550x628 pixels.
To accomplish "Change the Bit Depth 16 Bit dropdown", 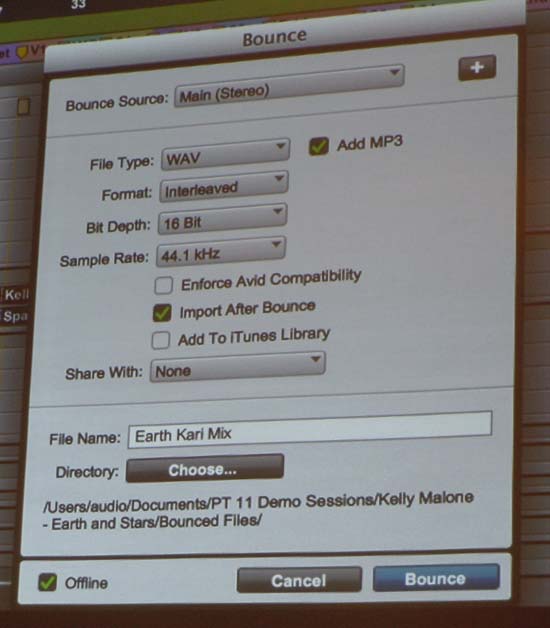I will click(222, 219).
